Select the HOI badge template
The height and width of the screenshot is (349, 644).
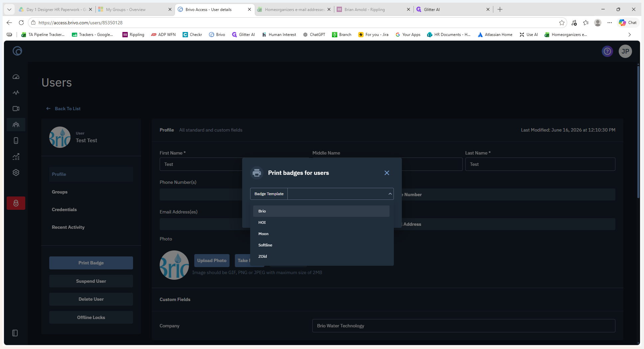click(321, 222)
